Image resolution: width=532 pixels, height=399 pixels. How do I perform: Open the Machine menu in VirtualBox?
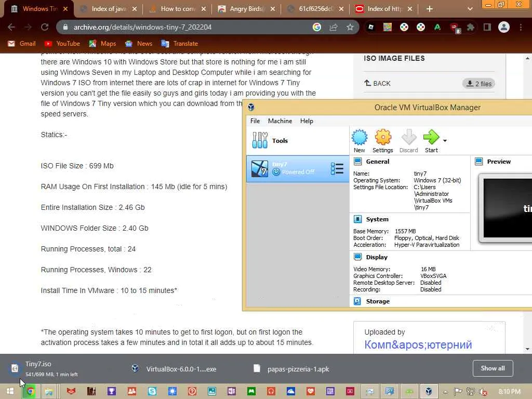[x=280, y=121]
